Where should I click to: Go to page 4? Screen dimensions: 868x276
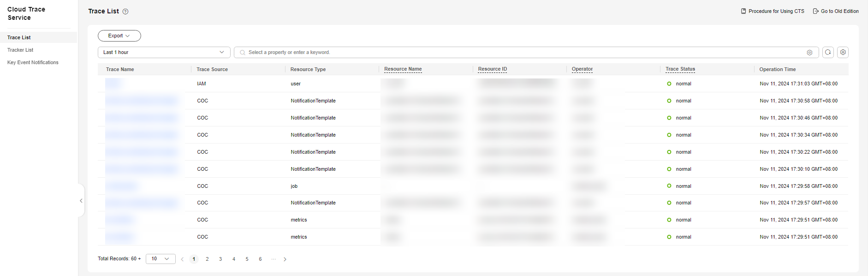234,259
